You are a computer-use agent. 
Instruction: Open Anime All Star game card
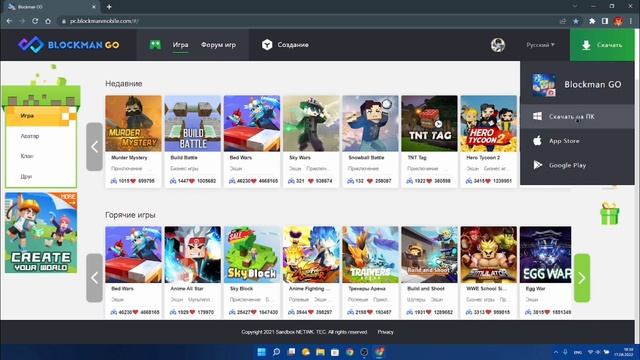(x=193, y=273)
